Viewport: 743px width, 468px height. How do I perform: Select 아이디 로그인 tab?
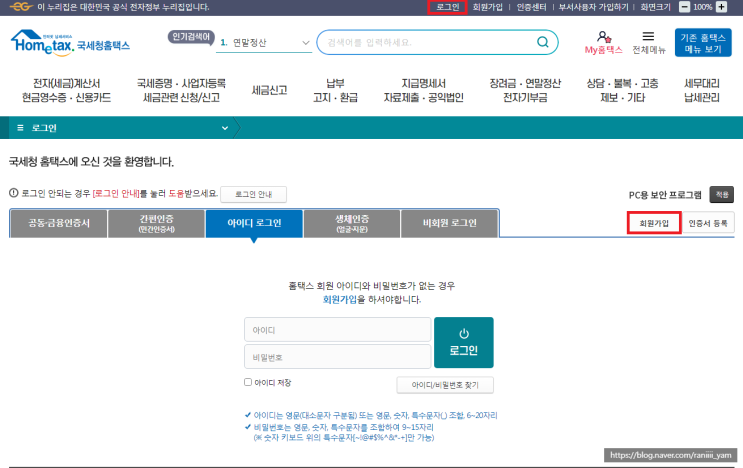[254, 223]
